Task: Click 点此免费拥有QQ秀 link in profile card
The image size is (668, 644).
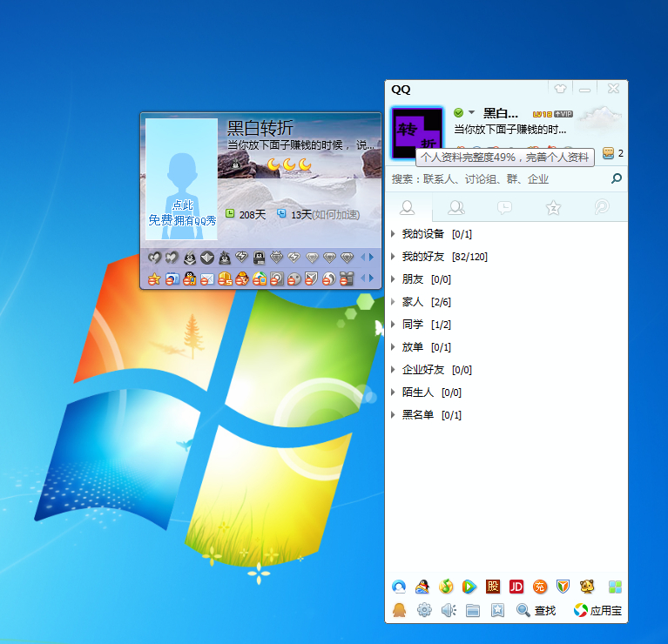Action: point(182,213)
